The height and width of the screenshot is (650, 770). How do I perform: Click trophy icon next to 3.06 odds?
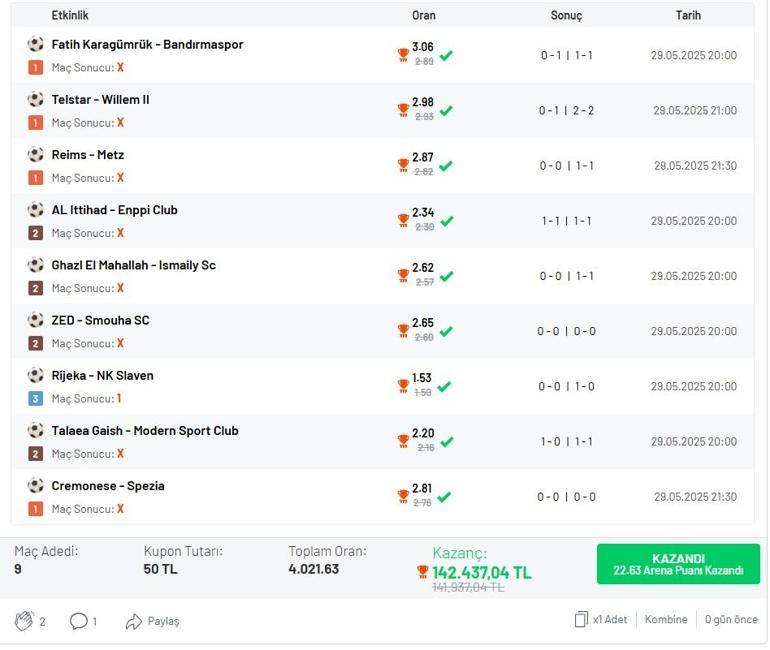(403, 56)
